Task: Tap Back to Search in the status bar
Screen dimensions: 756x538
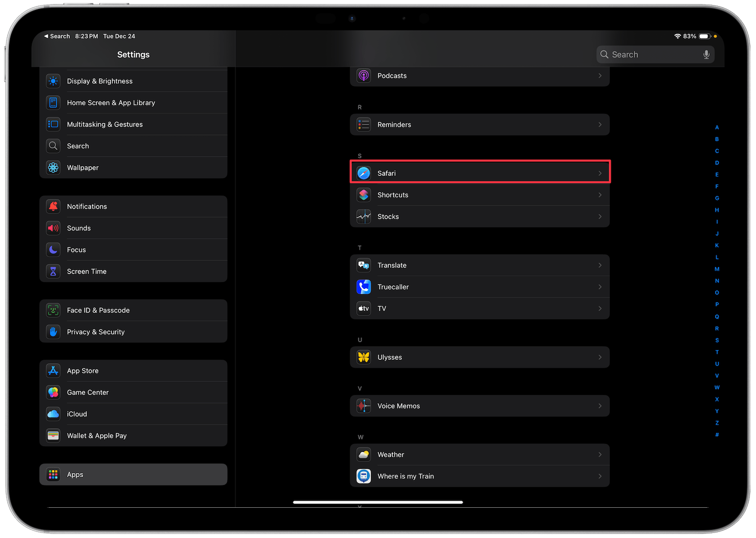Action: 57,36
